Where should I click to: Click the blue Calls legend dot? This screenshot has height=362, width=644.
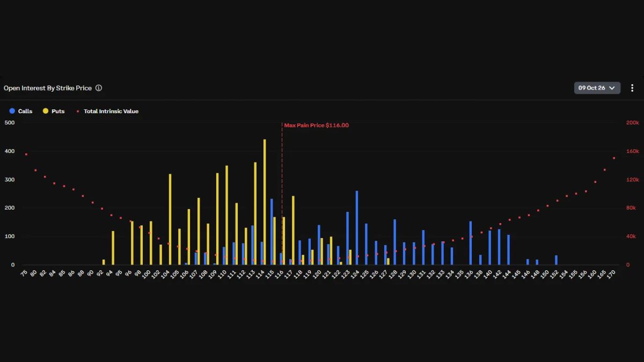coord(12,111)
